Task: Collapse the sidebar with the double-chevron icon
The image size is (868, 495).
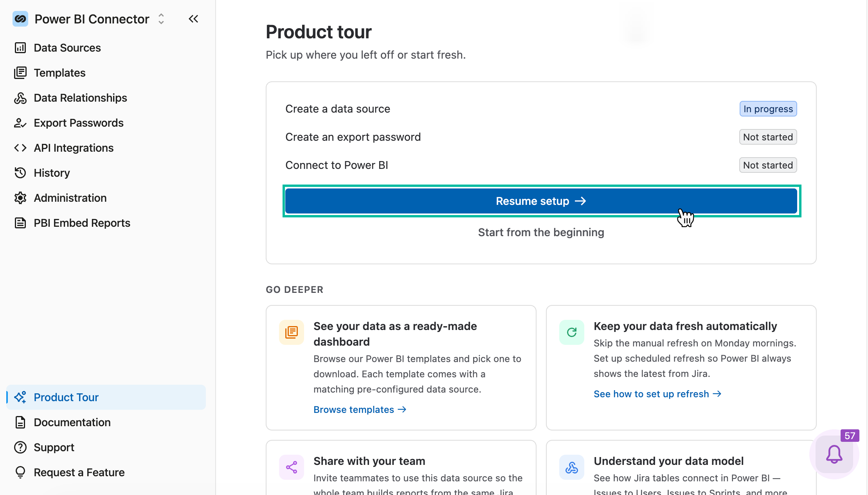Action: [x=193, y=19]
